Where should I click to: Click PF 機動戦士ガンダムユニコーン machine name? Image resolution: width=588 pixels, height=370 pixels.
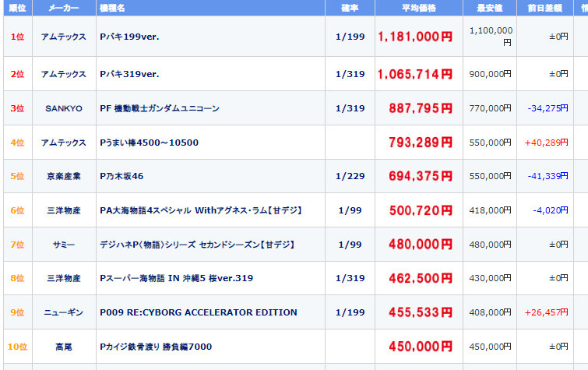click(160, 108)
